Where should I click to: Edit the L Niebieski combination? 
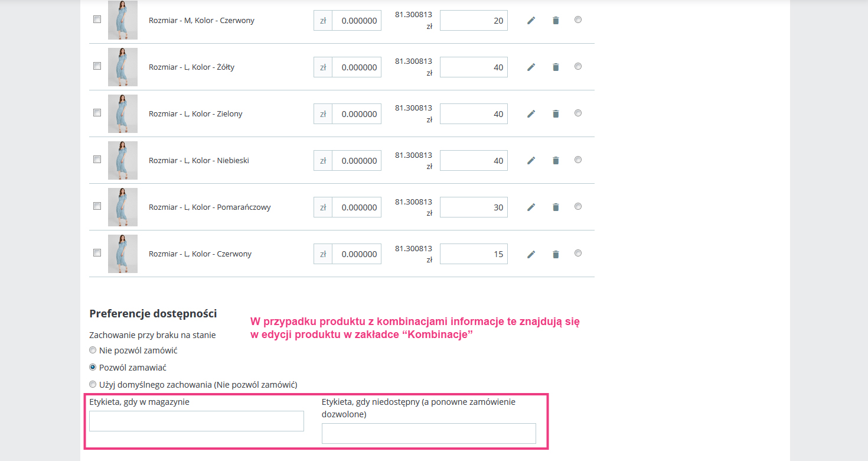[531, 161]
